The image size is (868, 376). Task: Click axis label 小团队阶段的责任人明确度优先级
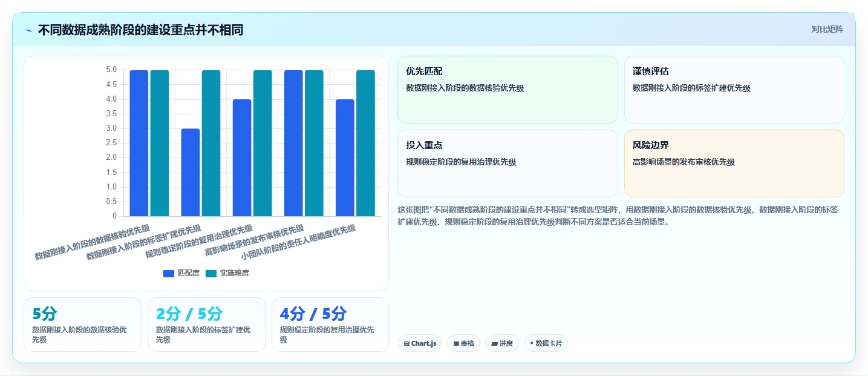click(298, 242)
